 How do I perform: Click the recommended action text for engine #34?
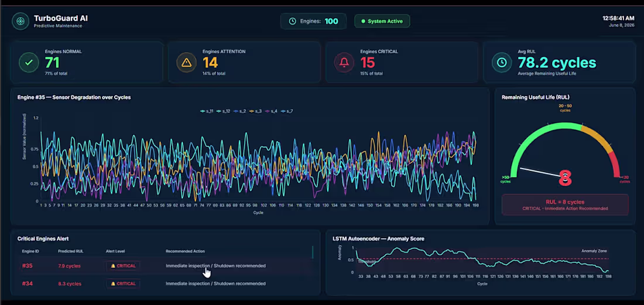215,284
